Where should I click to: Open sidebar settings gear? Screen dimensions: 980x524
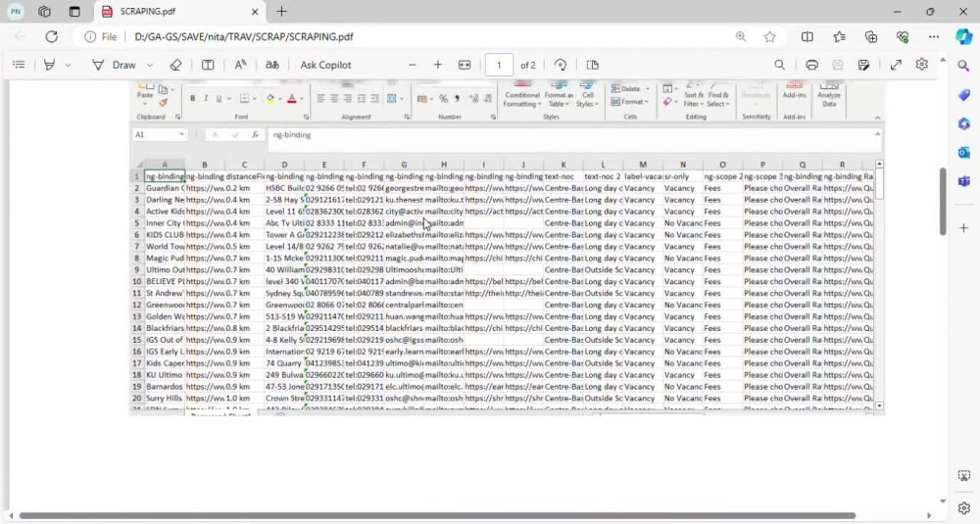tap(963, 507)
